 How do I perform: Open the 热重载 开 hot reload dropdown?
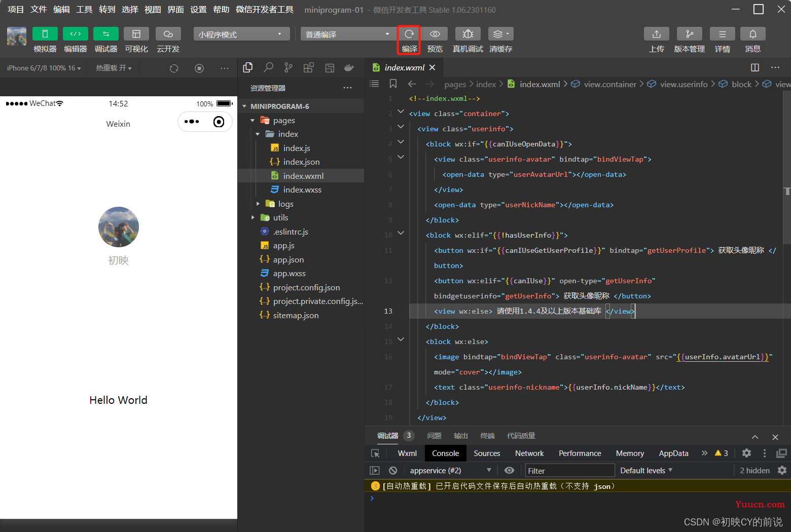click(114, 68)
